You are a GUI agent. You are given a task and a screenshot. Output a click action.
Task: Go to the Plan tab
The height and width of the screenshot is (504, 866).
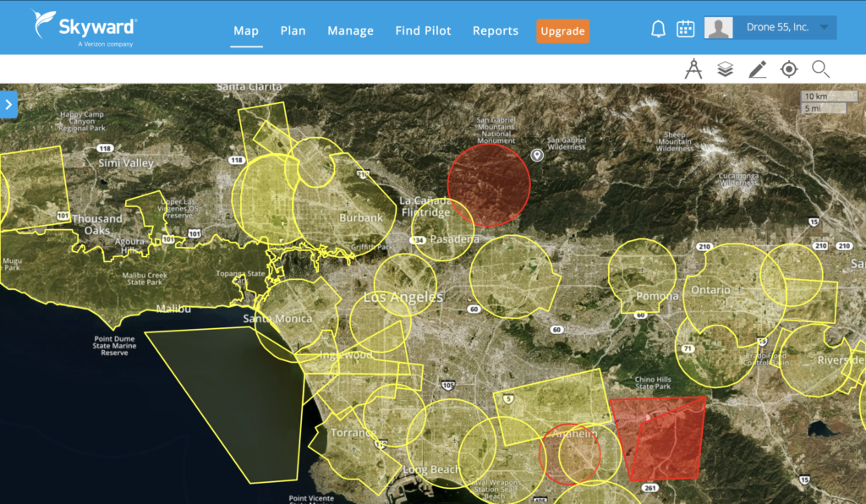click(293, 31)
